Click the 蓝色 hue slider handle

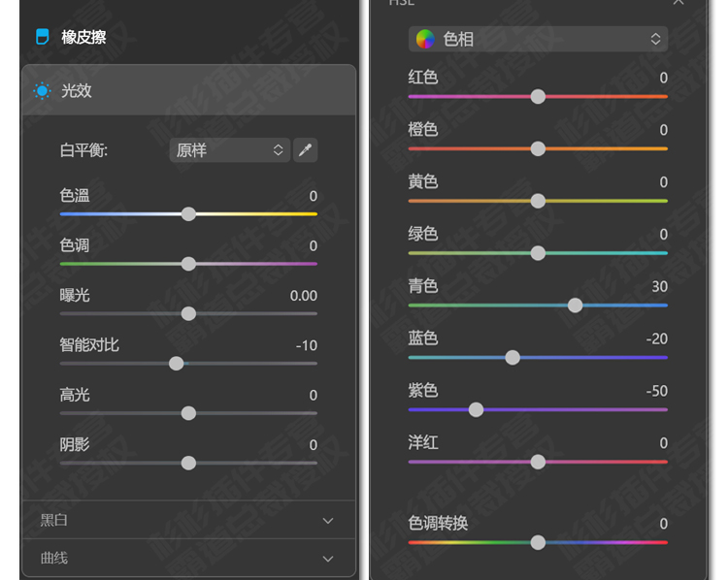tap(513, 357)
